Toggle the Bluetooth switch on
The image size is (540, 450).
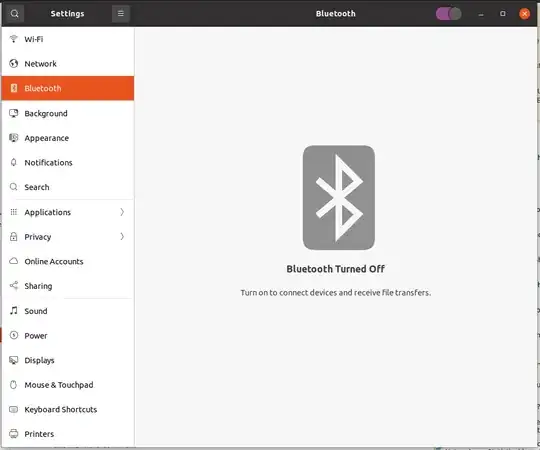[448, 14]
